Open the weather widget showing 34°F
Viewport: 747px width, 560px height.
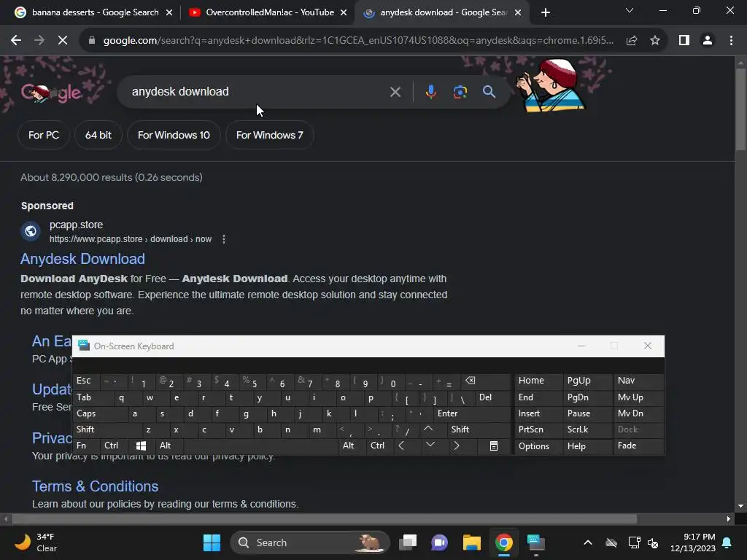[36, 542]
